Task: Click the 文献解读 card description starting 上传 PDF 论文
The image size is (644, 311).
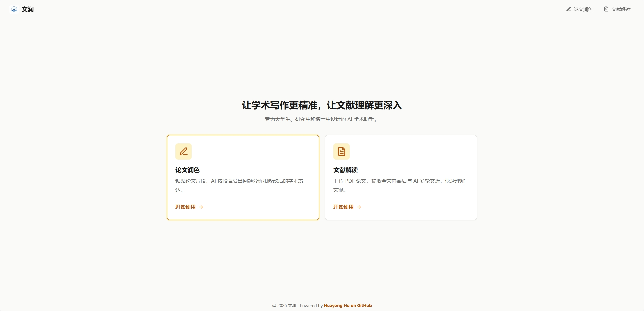Action: [399, 186]
